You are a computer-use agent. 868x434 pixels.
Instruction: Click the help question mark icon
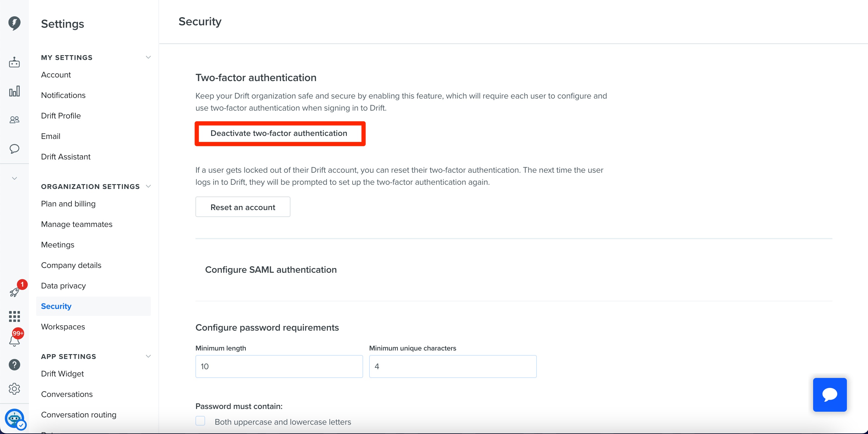point(14,364)
